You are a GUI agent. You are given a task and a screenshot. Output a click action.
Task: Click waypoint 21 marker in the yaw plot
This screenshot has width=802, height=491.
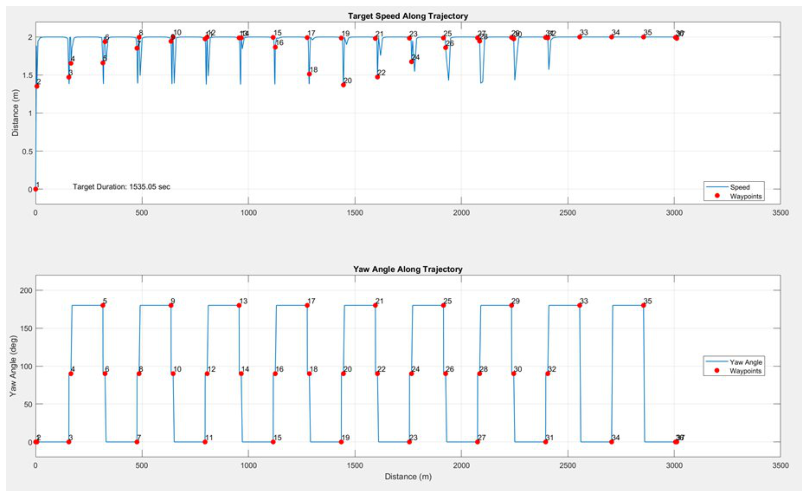[375, 305]
